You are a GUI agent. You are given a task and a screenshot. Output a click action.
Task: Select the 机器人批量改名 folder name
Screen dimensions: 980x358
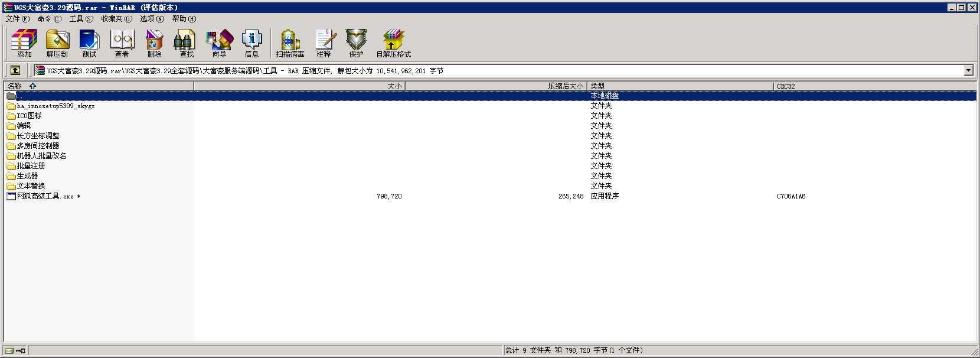[41, 156]
